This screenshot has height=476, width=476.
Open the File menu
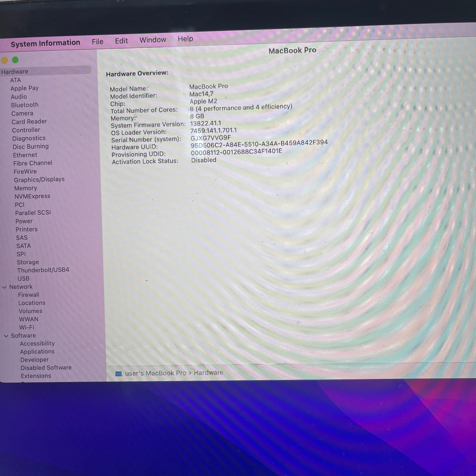point(98,42)
